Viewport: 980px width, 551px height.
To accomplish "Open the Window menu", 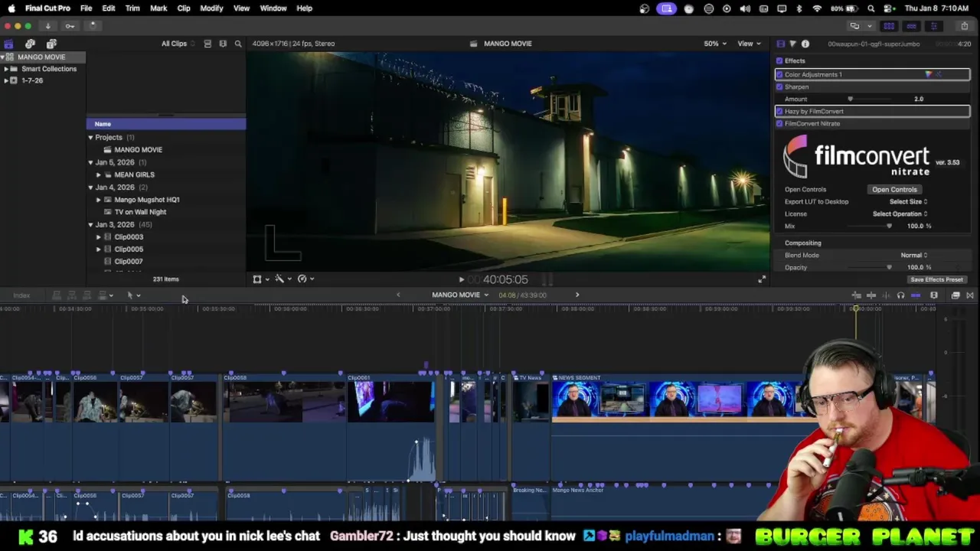I will [273, 8].
